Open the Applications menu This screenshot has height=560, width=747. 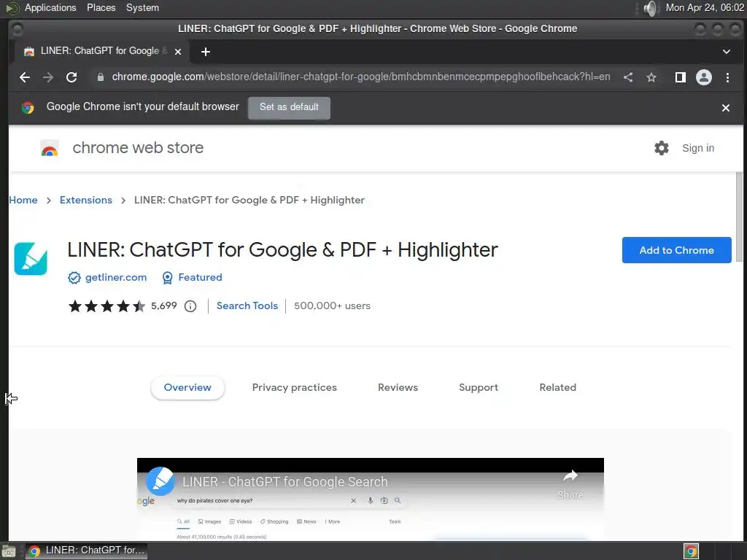(x=50, y=7)
